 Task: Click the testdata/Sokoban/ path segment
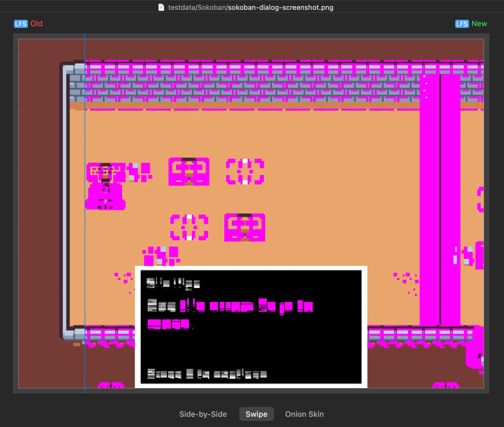(198, 7)
